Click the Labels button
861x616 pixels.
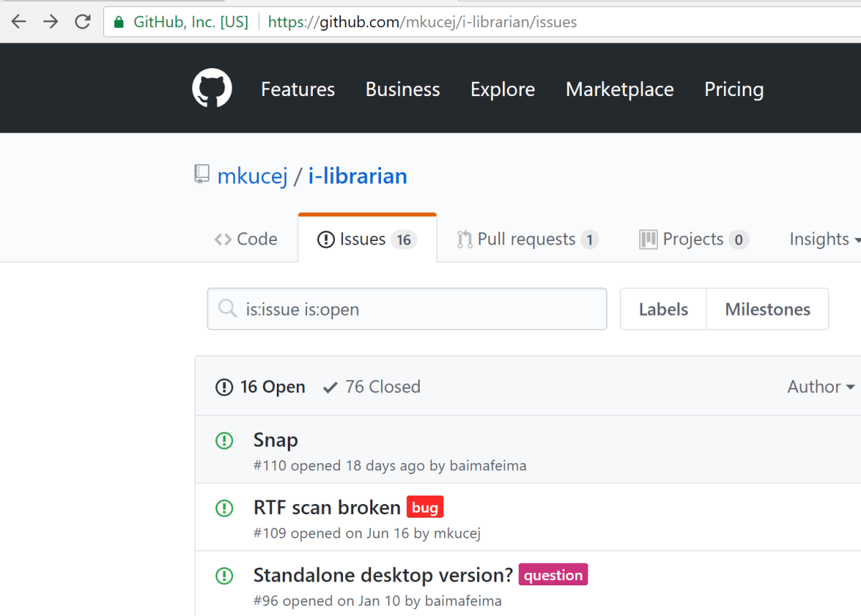pyautogui.click(x=663, y=310)
